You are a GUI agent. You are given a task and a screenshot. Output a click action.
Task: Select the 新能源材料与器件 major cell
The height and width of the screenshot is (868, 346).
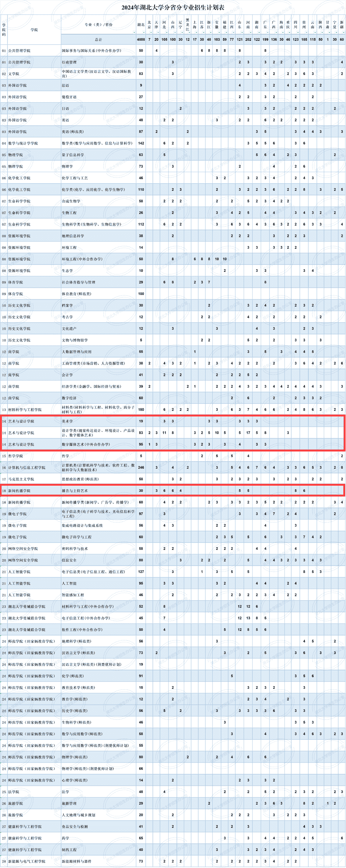point(98,861)
